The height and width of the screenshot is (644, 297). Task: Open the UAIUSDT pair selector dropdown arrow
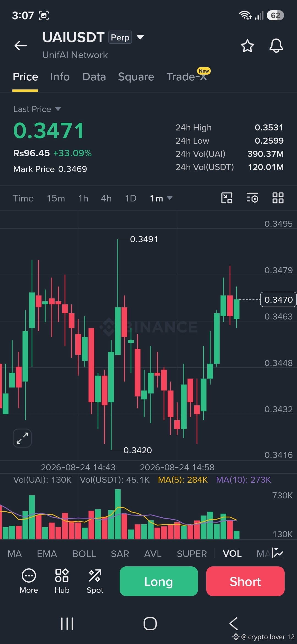(140, 37)
